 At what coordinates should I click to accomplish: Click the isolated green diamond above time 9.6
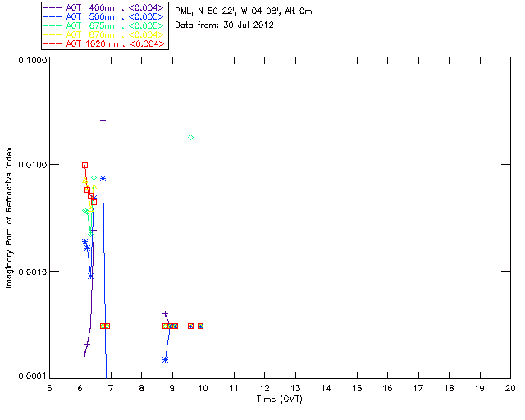click(190, 137)
